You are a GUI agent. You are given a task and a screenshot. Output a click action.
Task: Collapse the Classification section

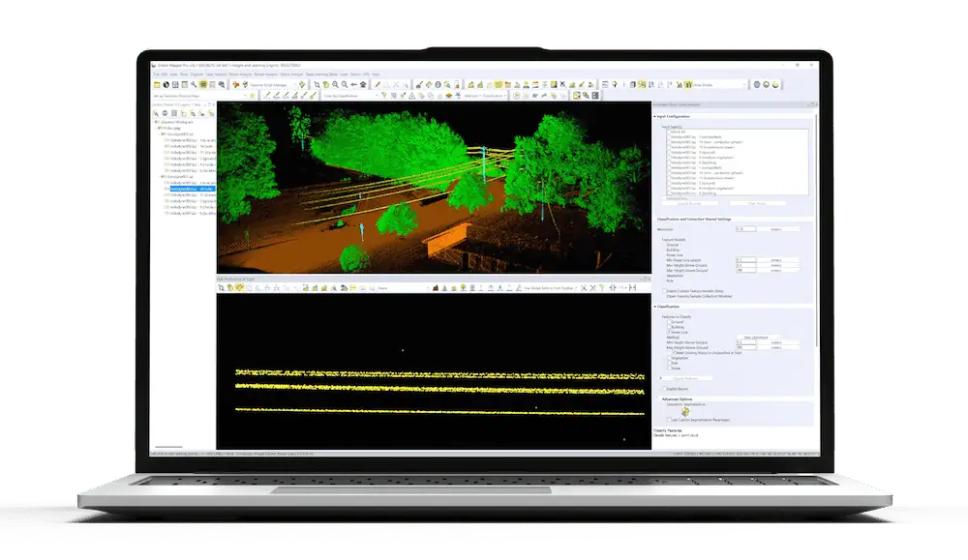click(655, 307)
